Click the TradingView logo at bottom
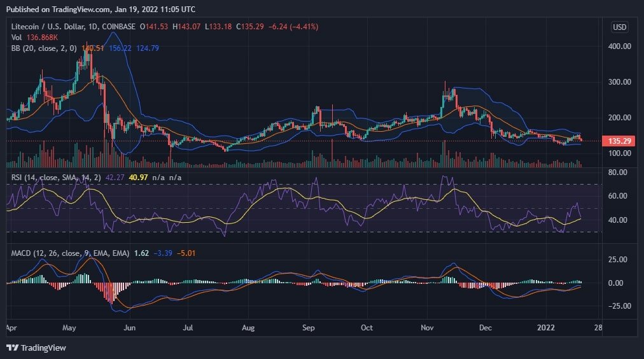Screen dimensions: 644x359 [x=36, y=348]
